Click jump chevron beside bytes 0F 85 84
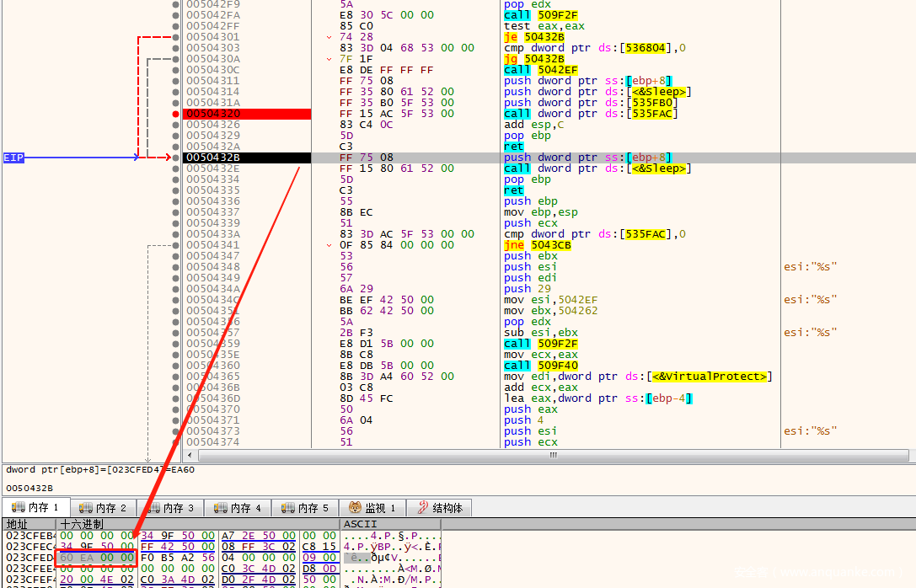This screenshot has width=916, height=588. (x=329, y=245)
